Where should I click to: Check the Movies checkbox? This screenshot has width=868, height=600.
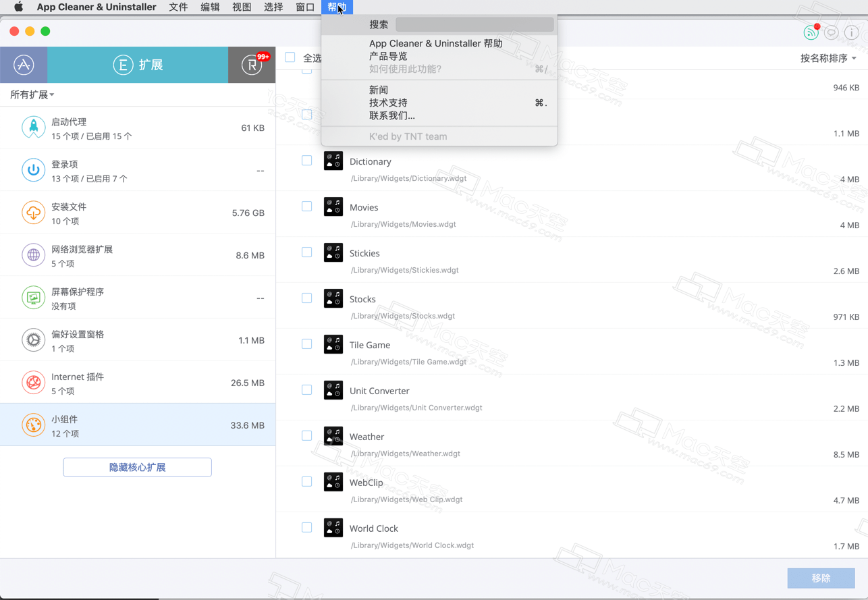(306, 207)
